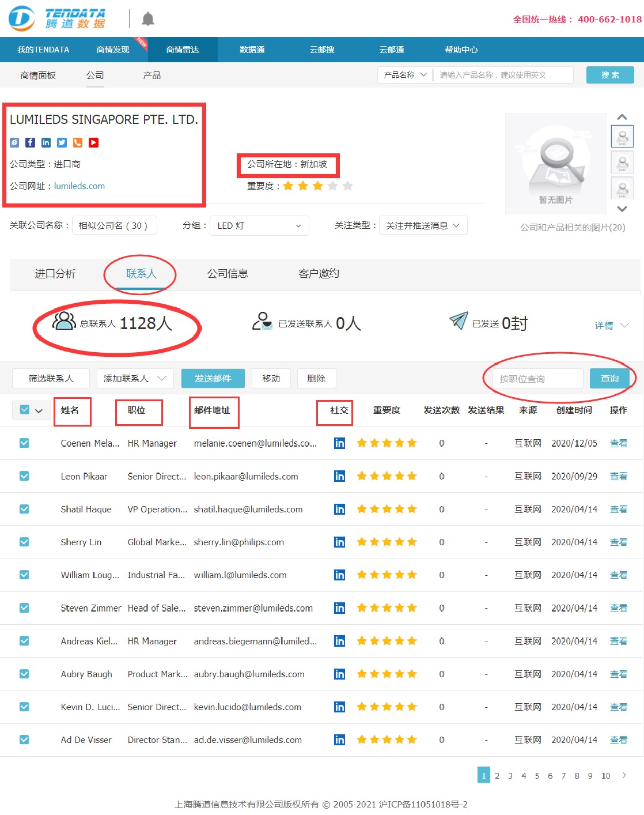Open LinkedIn profile for Leon Pikaar

pos(340,476)
